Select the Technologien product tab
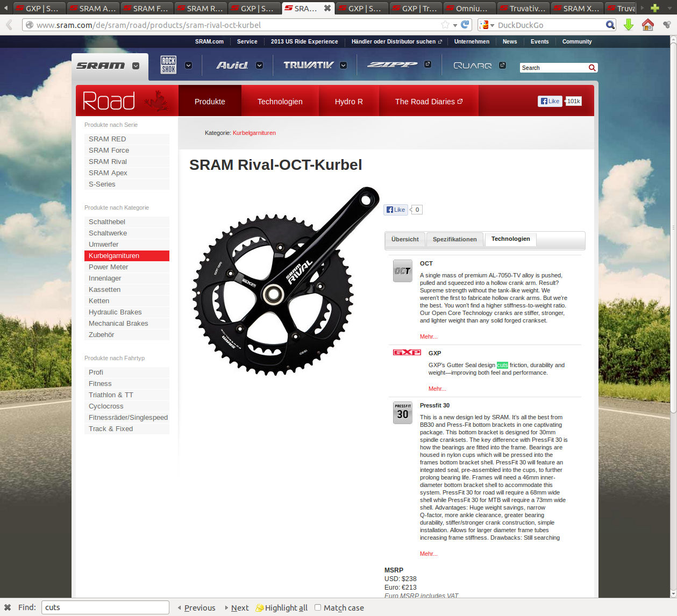 pyautogui.click(x=511, y=239)
